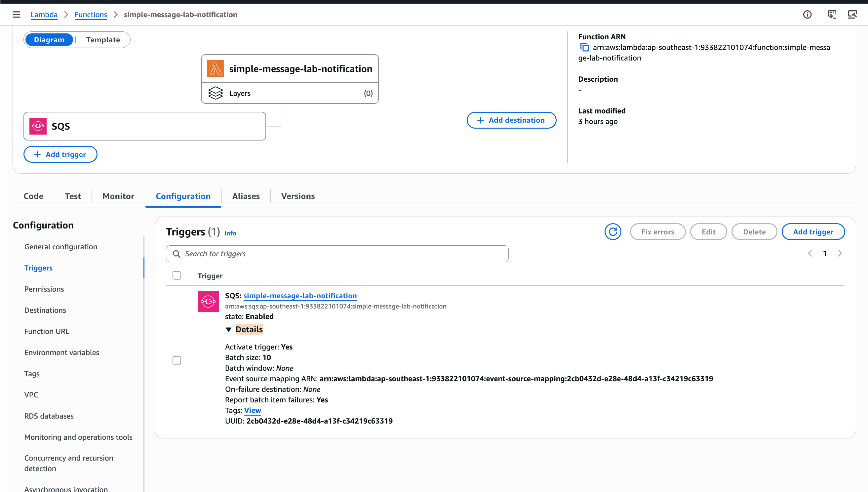Go to previous page of triggers
The image size is (868, 492).
coord(810,253)
